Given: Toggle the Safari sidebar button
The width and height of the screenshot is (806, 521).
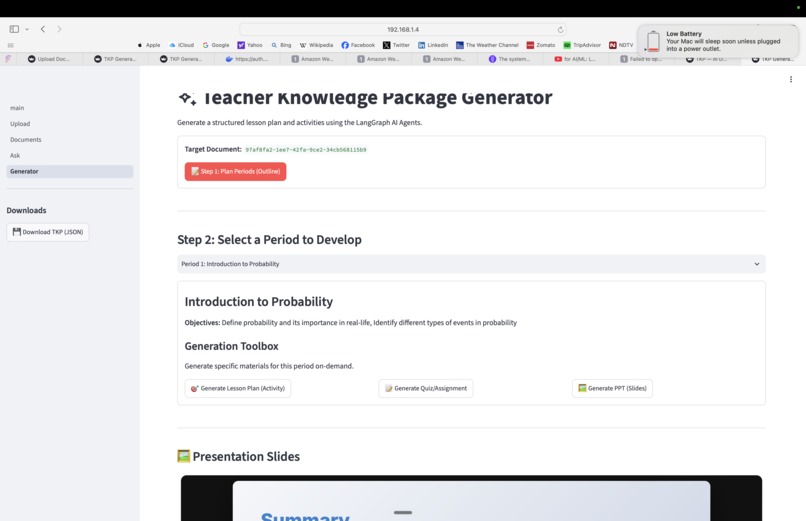Looking at the screenshot, I should tap(14, 29).
